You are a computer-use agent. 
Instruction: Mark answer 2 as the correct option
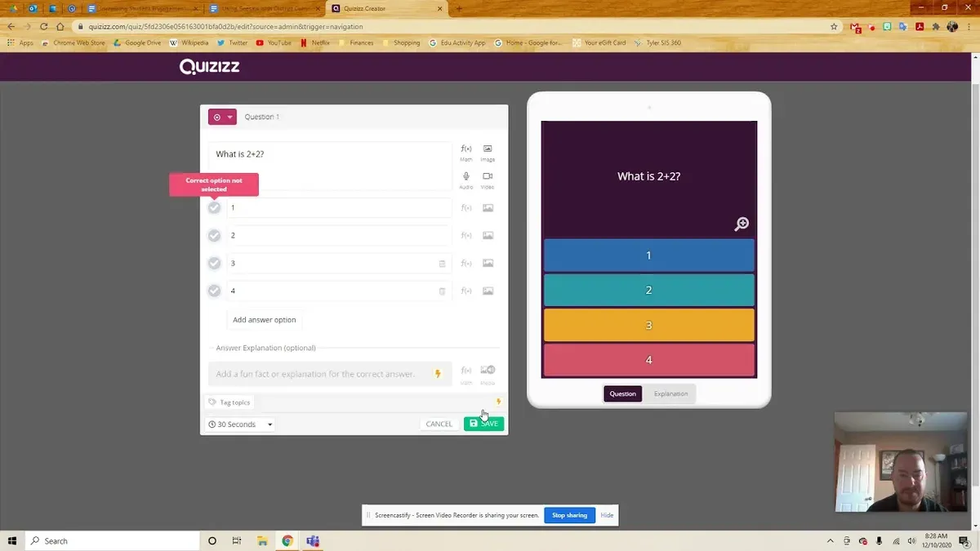pos(214,235)
